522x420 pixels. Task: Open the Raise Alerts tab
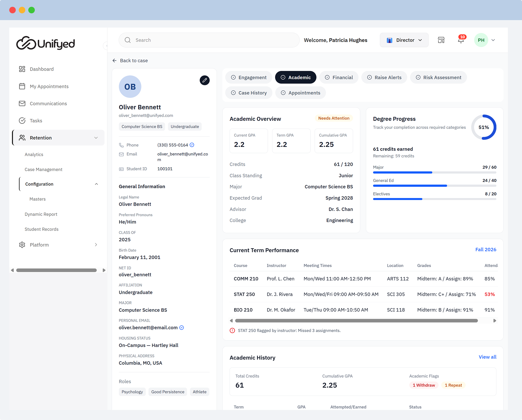[384, 77]
